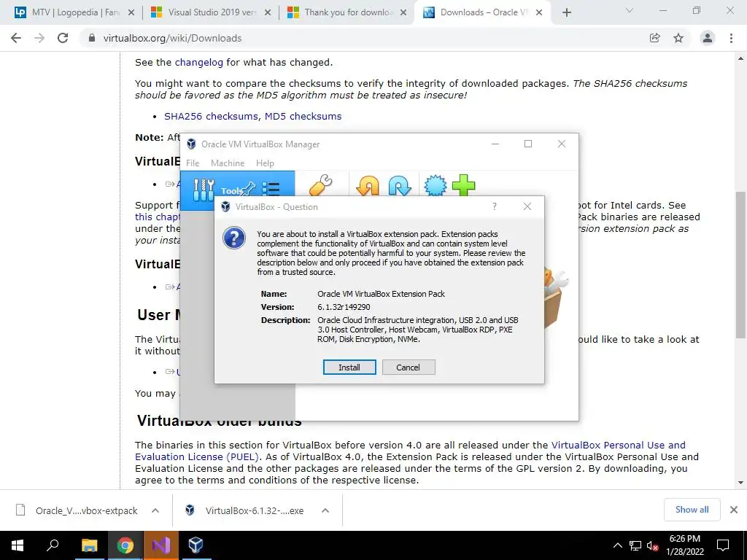The width and height of the screenshot is (747, 560).
Task: Cancel the extension pack installation
Action: pyautogui.click(x=409, y=367)
